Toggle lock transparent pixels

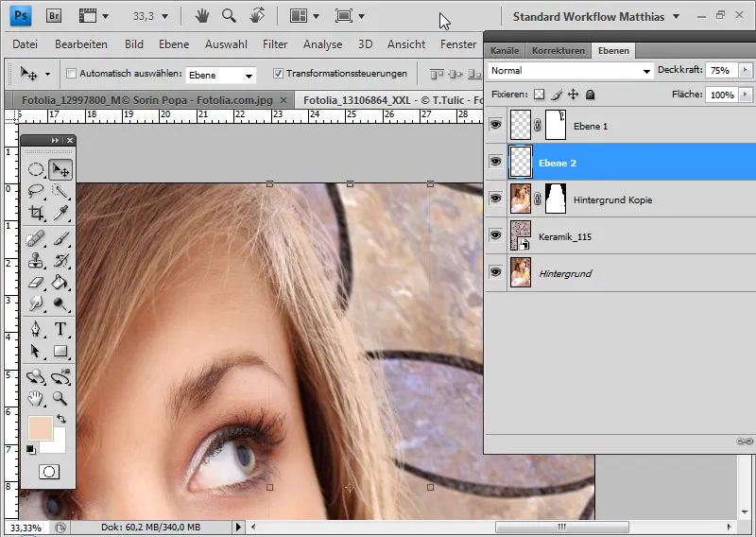539,95
